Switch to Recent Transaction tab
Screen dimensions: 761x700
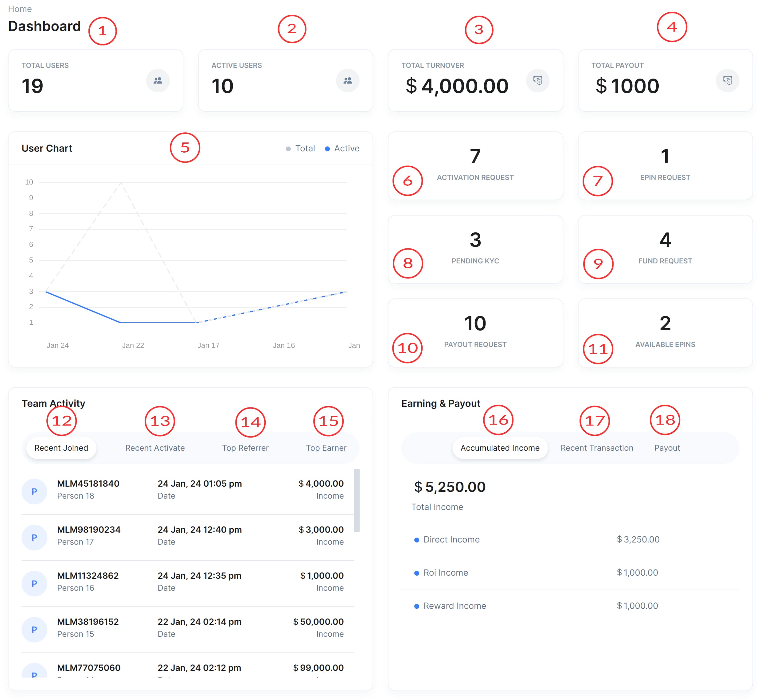coord(597,448)
